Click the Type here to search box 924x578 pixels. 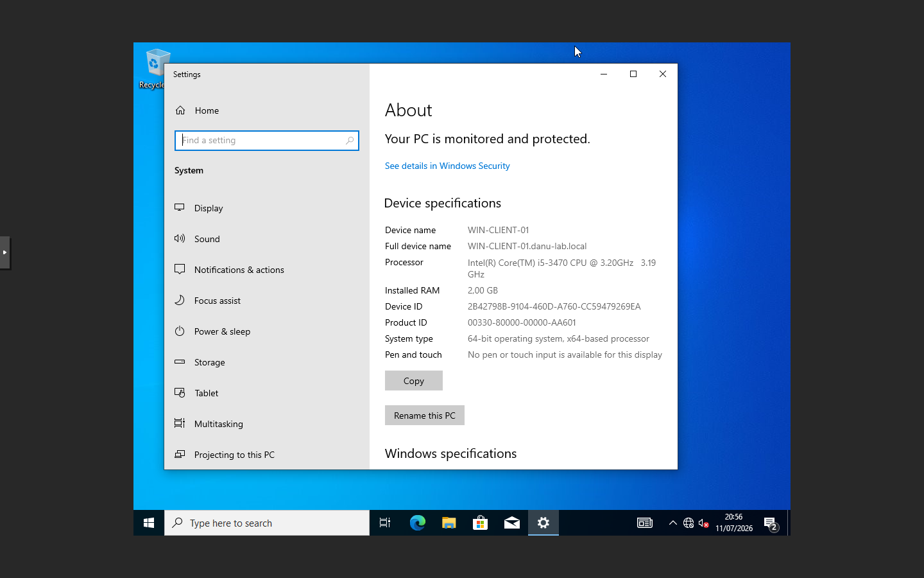267,523
